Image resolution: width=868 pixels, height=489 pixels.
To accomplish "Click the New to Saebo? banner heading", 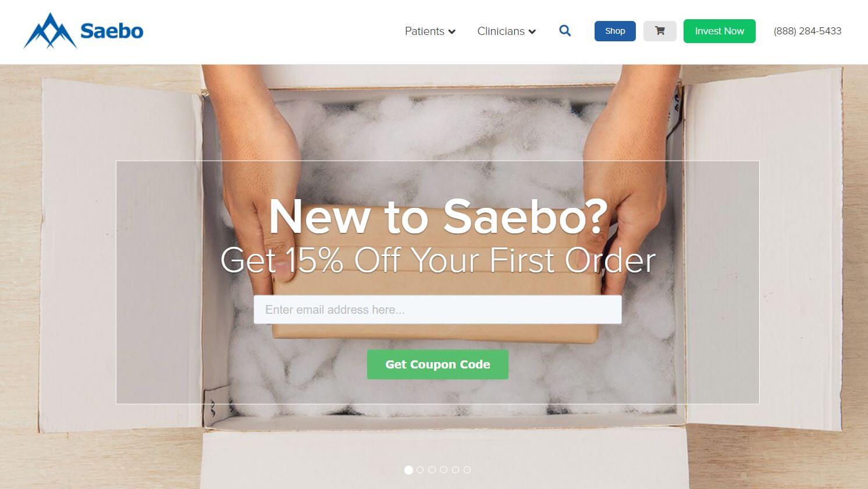I will [438, 217].
